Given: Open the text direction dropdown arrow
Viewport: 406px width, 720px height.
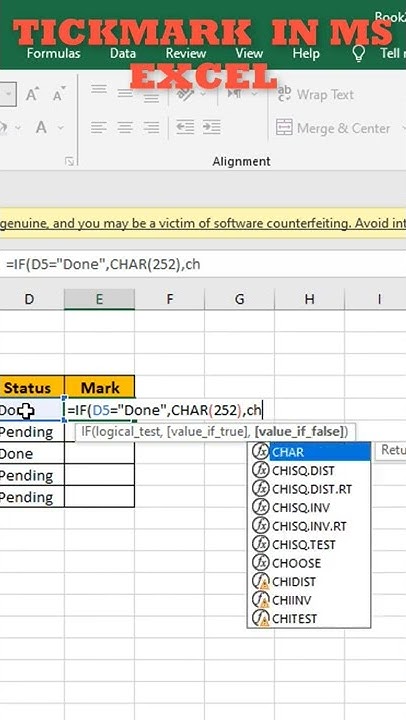Looking at the screenshot, I should 253,95.
